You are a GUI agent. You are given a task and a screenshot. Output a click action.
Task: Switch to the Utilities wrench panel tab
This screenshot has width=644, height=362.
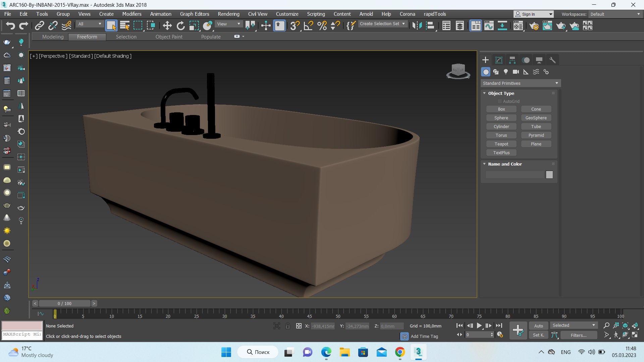[552, 60]
